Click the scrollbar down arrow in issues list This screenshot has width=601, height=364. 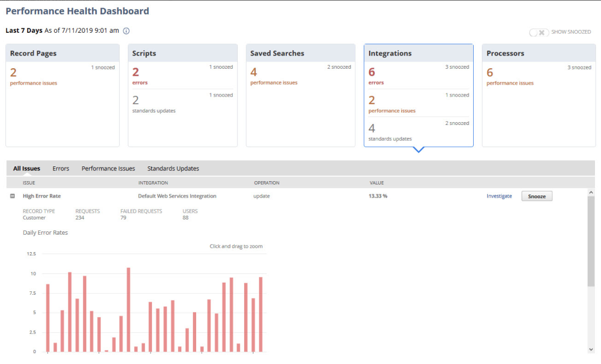(591, 349)
